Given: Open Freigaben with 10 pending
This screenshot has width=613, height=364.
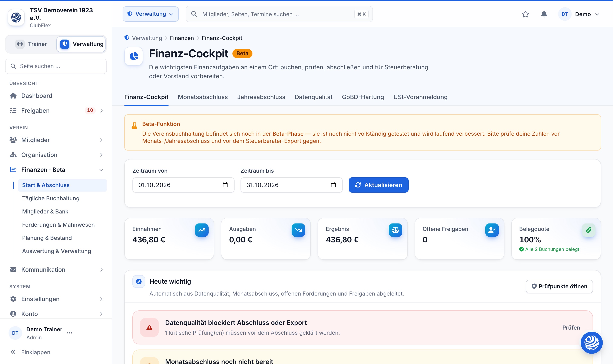Looking at the screenshot, I should point(56,111).
